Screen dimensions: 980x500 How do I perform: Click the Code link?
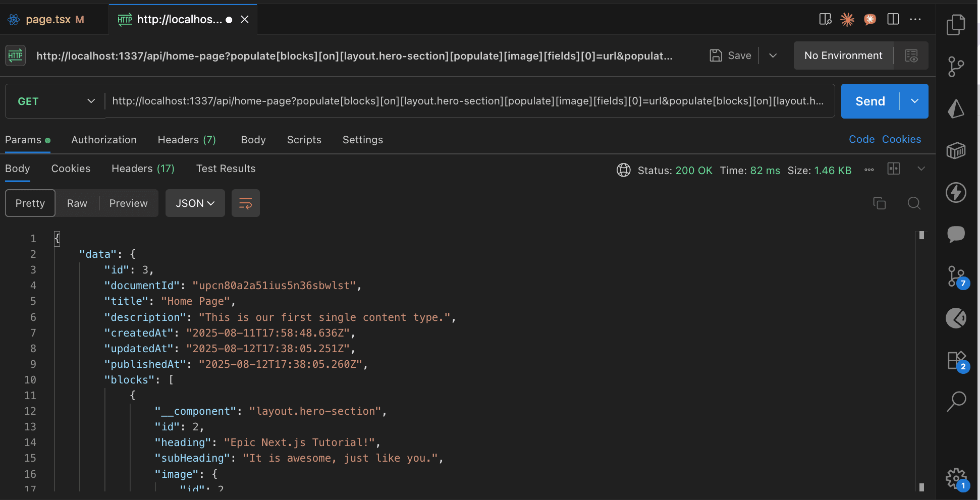tap(861, 139)
